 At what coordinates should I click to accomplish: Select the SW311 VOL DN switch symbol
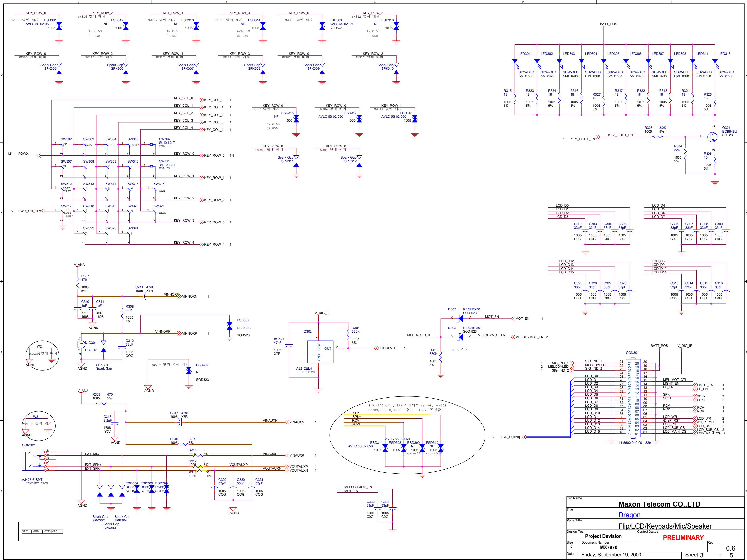point(151,166)
